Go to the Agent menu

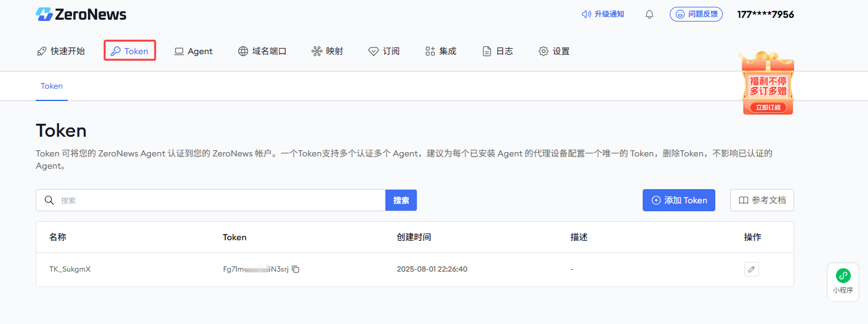(193, 51)
